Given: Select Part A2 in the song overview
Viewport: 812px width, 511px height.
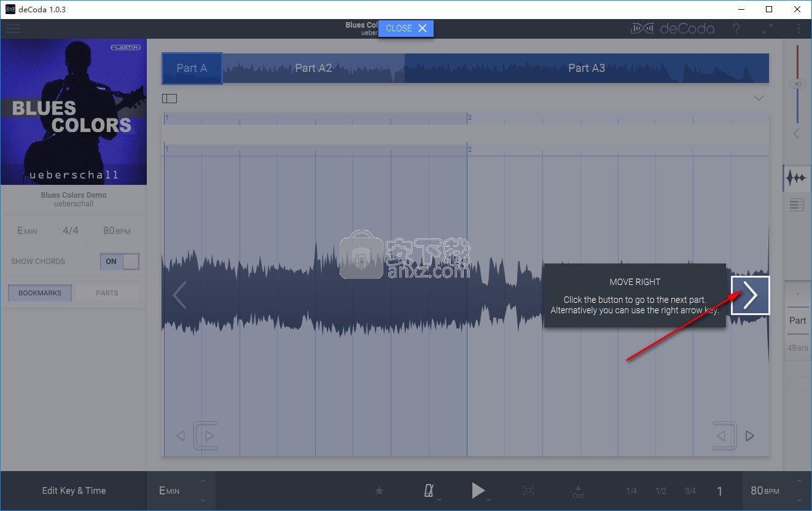Looking at the screenshot, I should click(x=313, y=68).
